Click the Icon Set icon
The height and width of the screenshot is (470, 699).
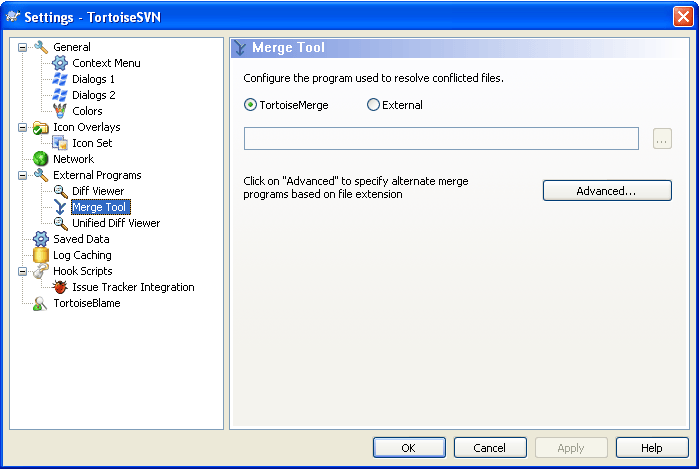pos(60,143)
